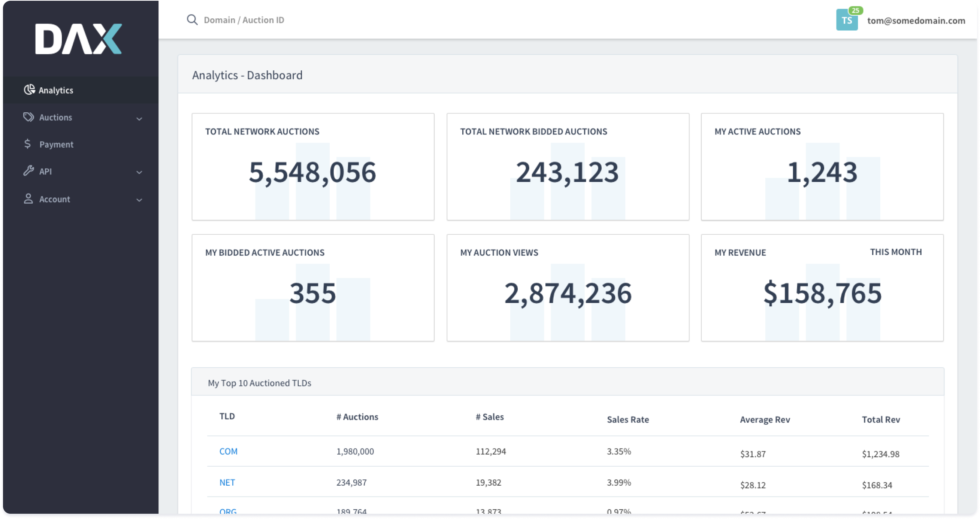
Task: Click the Analytics pie chart icon
Action: (x=29, y=90)
